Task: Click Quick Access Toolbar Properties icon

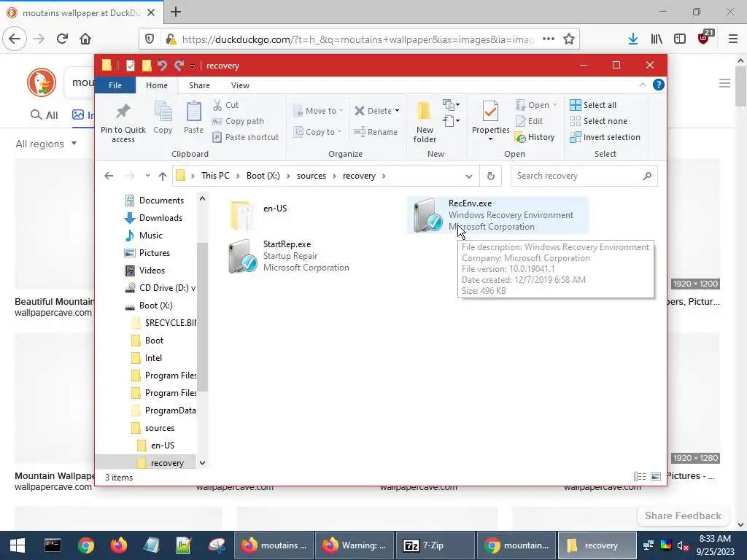Action: pyautogui.click(x=130, y=65)
